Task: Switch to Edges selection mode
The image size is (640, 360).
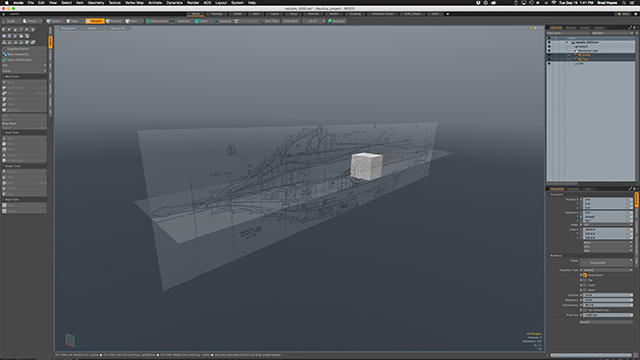Action: coord(73,21)
